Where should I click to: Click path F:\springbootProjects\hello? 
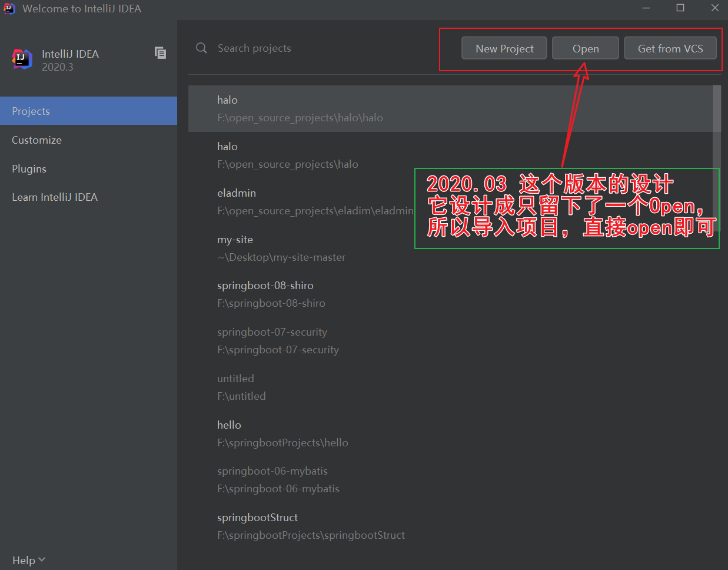tap(282, 443)
